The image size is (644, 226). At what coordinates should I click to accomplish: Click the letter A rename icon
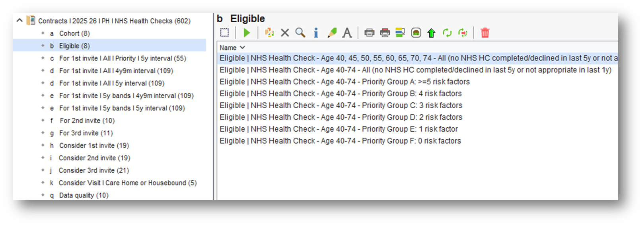pyautogui.click(x=347, y=33)
